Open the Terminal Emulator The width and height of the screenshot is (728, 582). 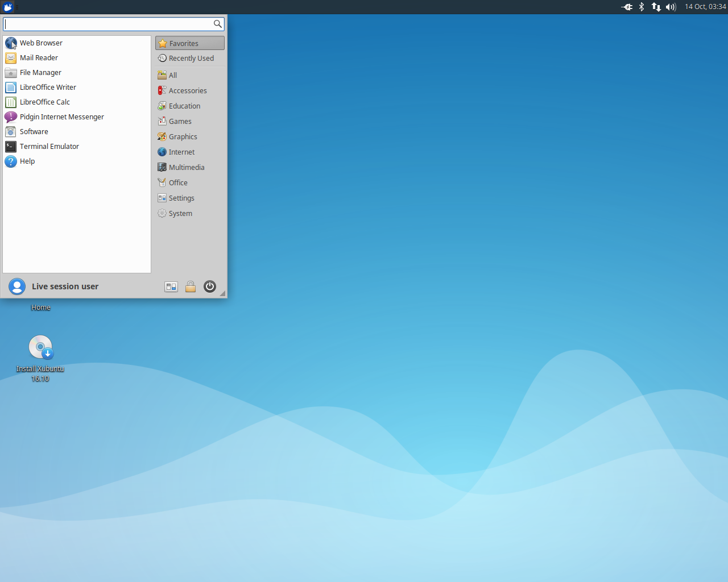coord(49,147)
